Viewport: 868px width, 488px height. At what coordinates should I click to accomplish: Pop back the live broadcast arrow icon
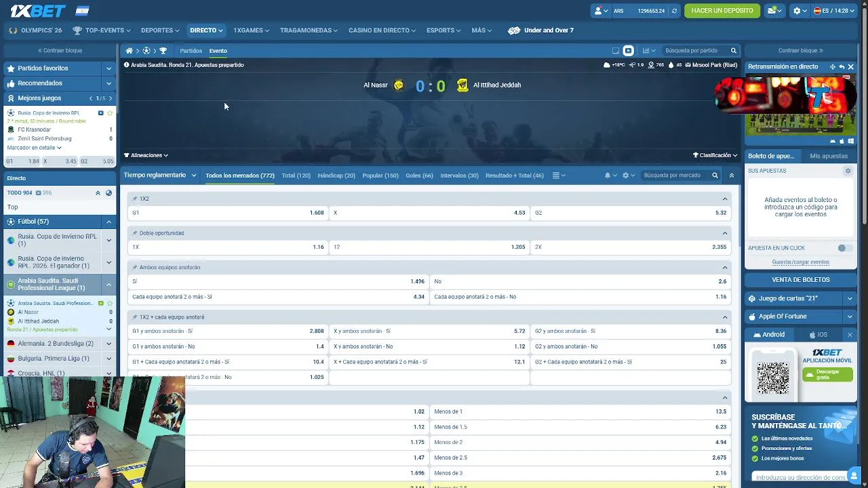point(842,67)
